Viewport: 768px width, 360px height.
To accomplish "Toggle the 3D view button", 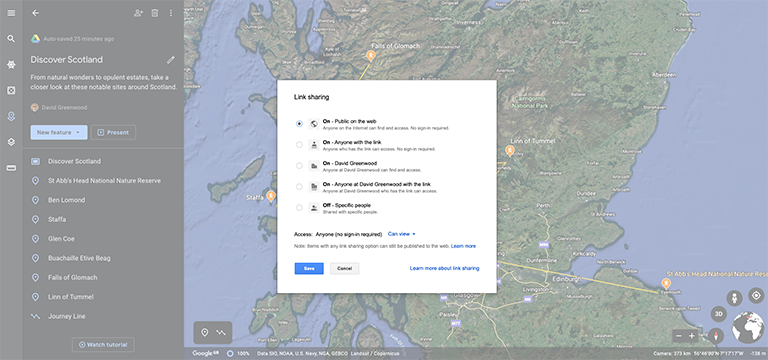I will click(719, 313).
